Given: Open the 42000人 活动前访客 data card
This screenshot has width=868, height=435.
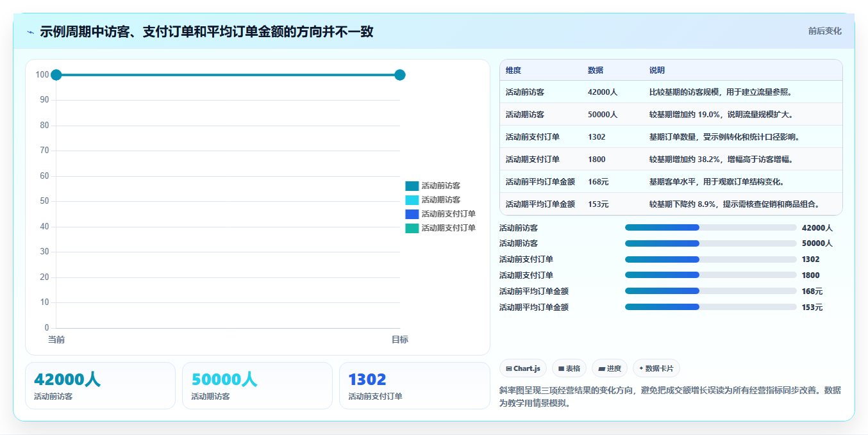Looking at the screenshot, I should [x=100, y=386].
